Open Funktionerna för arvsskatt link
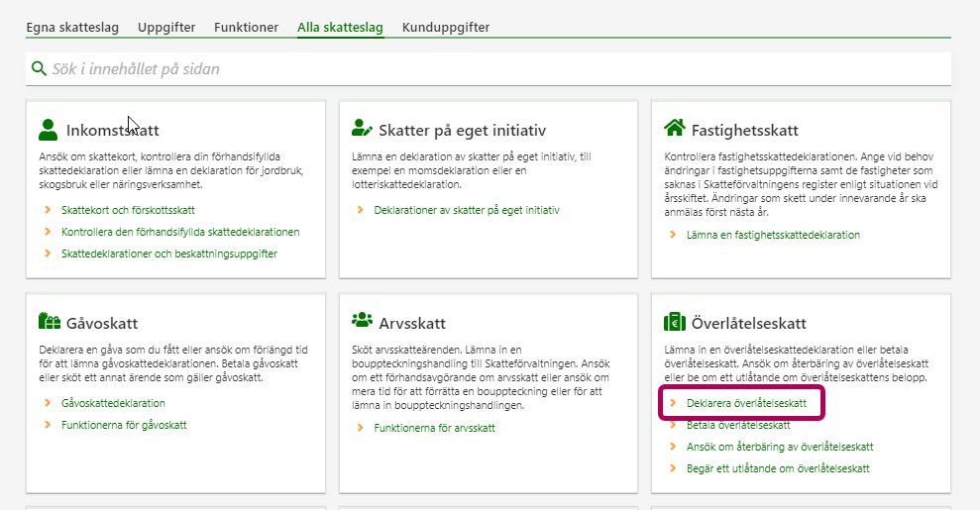Screen dimensions: 980x510 tap(434, 428)
